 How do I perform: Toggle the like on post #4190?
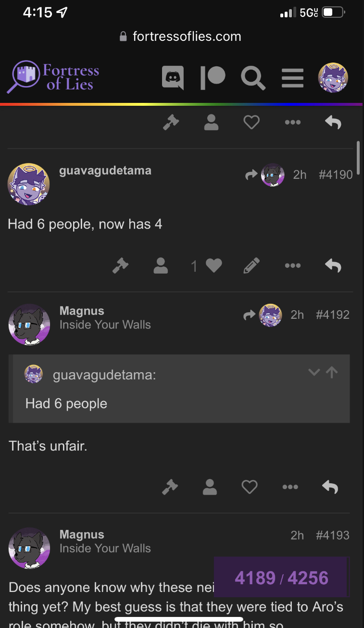pyautogui.click(x=213, y=265)
